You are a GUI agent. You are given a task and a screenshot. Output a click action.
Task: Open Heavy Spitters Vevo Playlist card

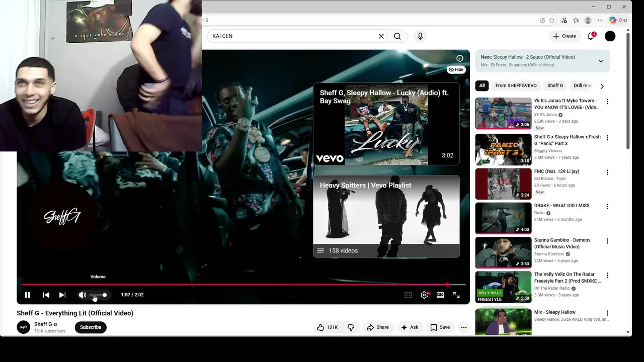pos(386,216)
